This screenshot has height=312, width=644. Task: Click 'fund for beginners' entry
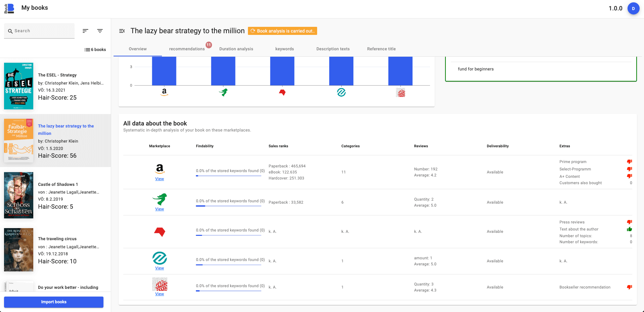(x=476, y=69)
